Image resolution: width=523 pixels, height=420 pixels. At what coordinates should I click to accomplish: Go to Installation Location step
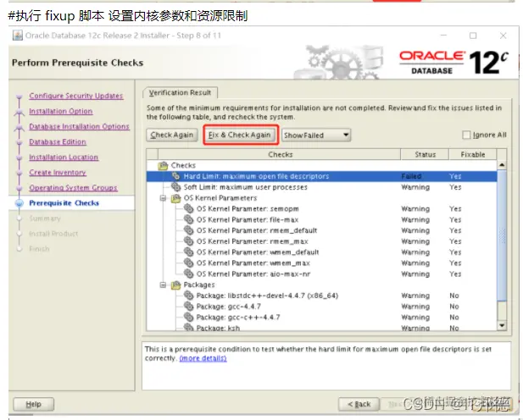click(64, 157)
